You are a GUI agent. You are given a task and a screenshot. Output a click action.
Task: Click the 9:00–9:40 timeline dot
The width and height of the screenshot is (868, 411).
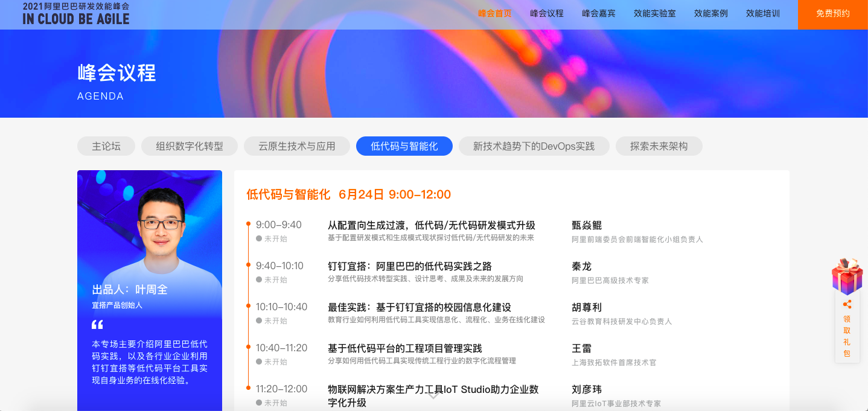click(248, 225)
